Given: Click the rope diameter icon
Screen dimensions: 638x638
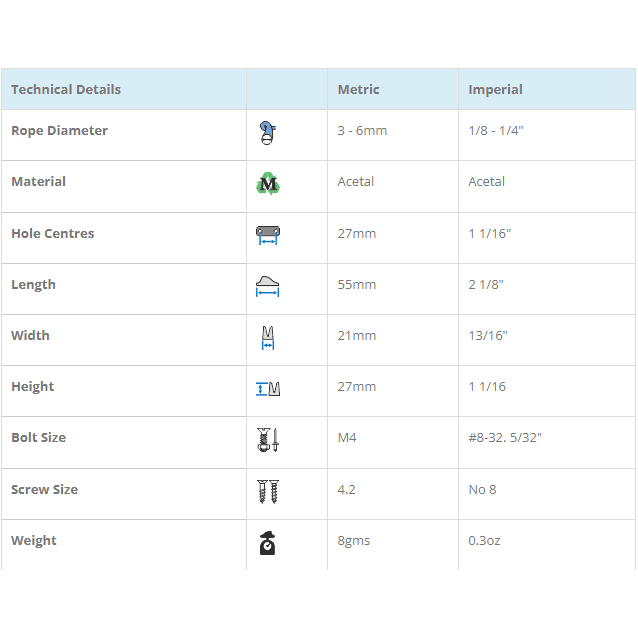Looking at the screenshot, I should click(x=267, y=133).
